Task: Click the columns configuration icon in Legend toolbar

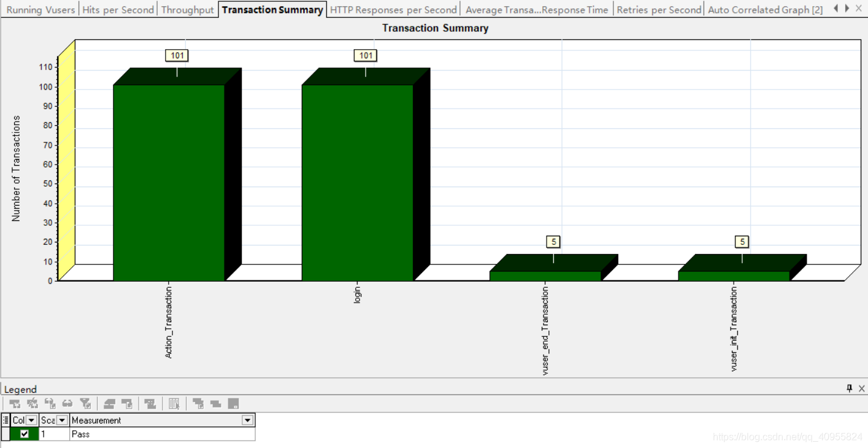Action: point(174,404)
